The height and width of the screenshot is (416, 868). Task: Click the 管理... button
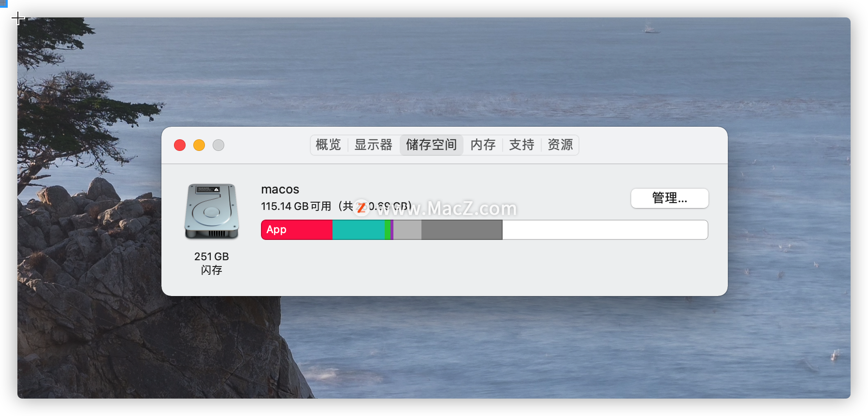coord(670,198)
